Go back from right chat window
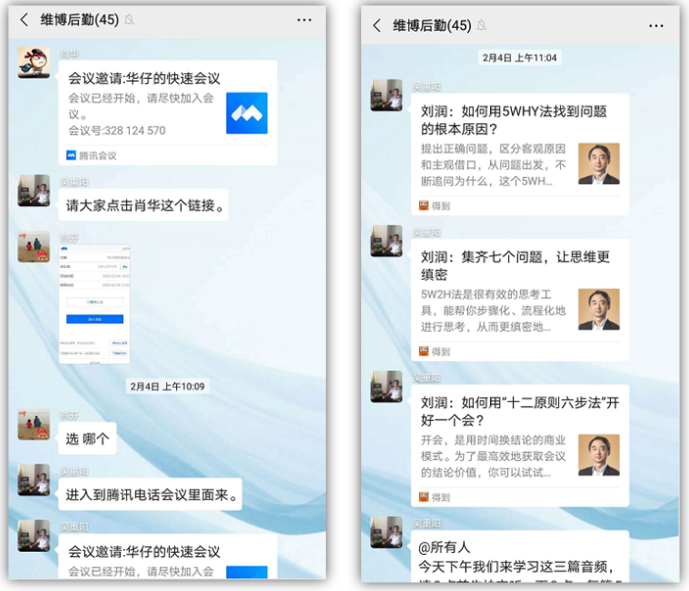This screenshot has height=591, width=689. click(x=377, y=25)
